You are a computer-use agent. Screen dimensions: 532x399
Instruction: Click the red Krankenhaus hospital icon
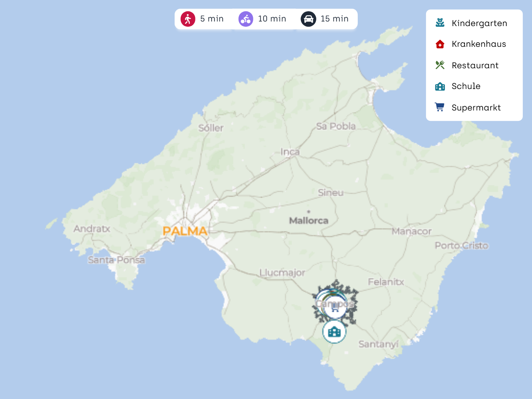[x=440, y=44]
